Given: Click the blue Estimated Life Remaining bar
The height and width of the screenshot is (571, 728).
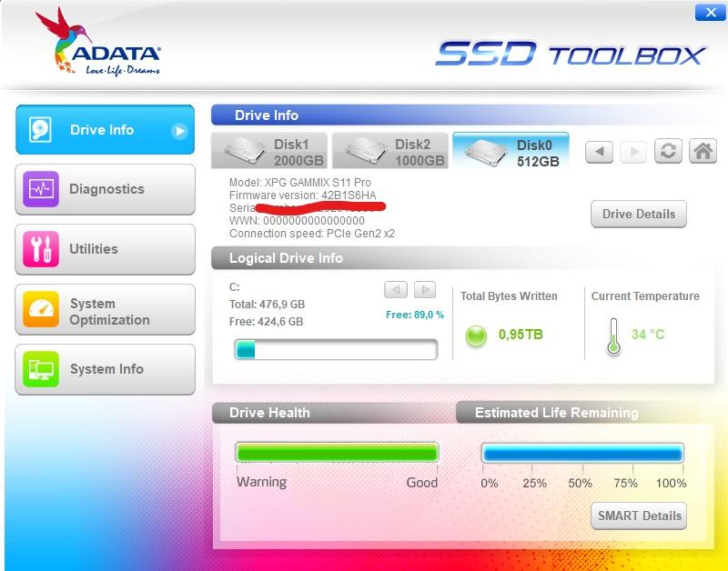Looking at the screenshot, I should coord(582,453).
